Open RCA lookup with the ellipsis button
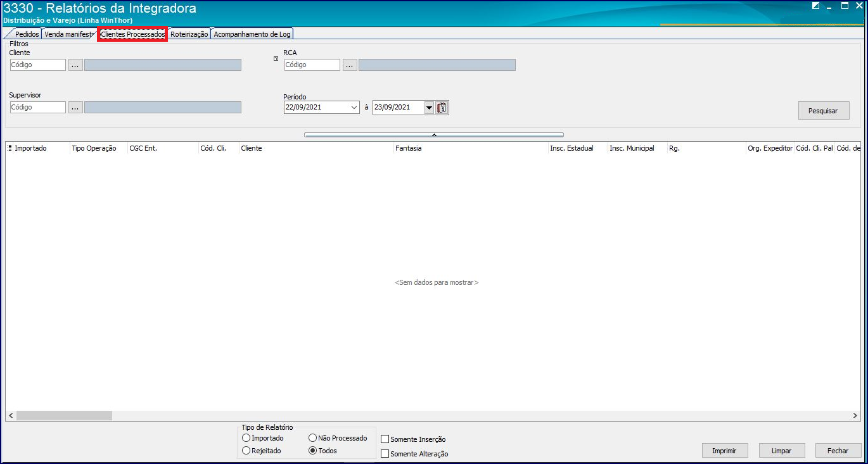The height and width of the screenshot is (464, 868). tap(350, 65)
